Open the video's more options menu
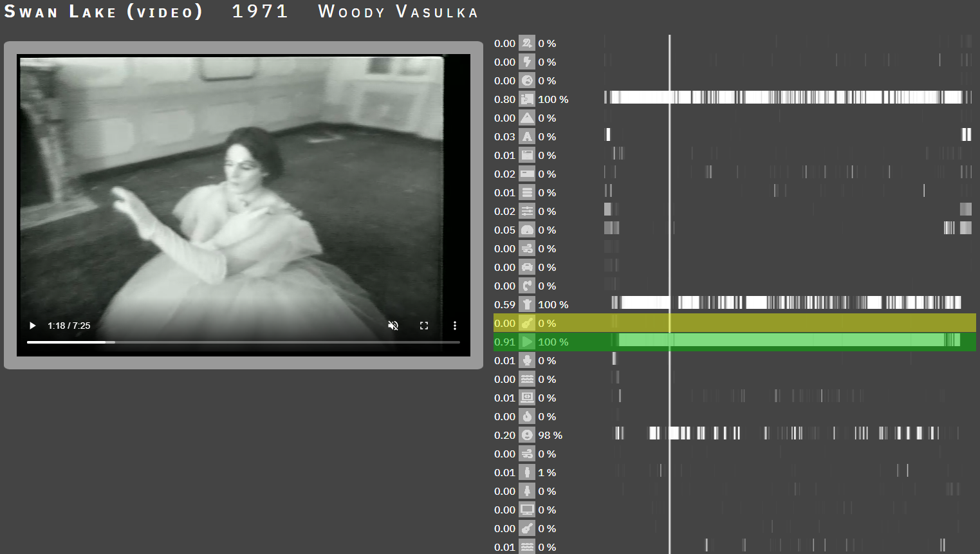Image resolution: width=980 pixels, height=554 pixels. coord(455,326)
